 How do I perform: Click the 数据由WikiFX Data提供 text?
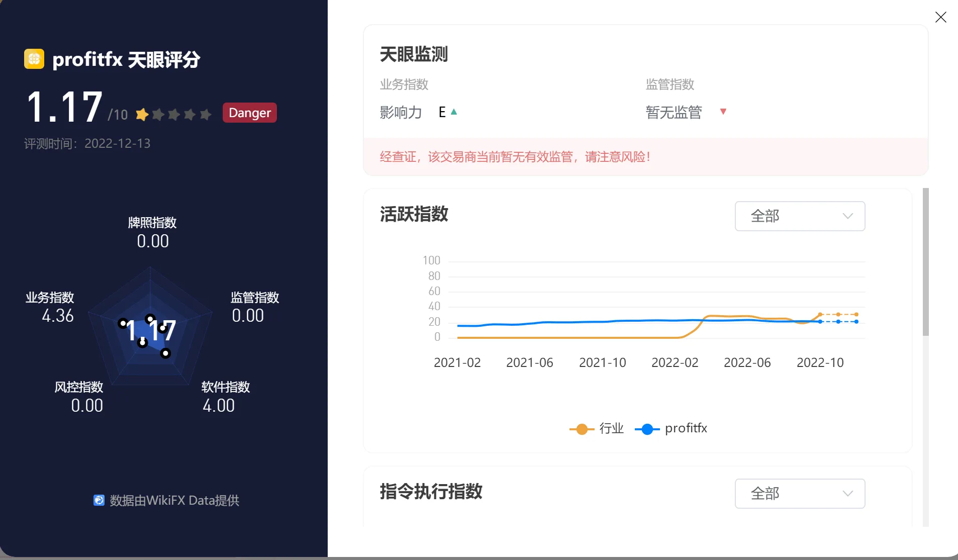coord(174,500)
